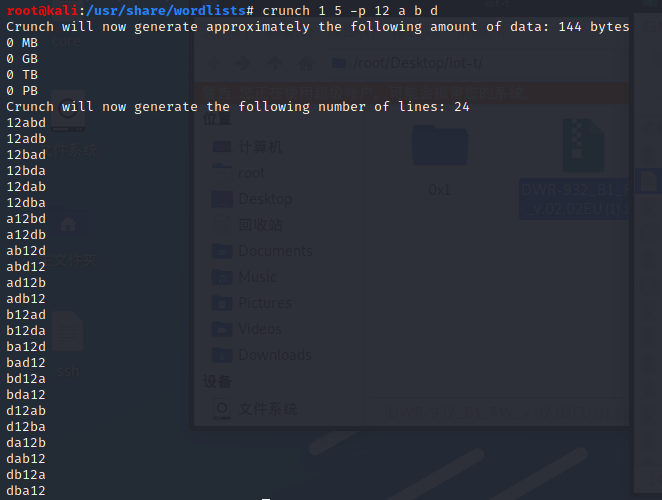Click the root@kali prompt text
The width and height of the screenshot is (662, 500).
click(x=42, y=11)
